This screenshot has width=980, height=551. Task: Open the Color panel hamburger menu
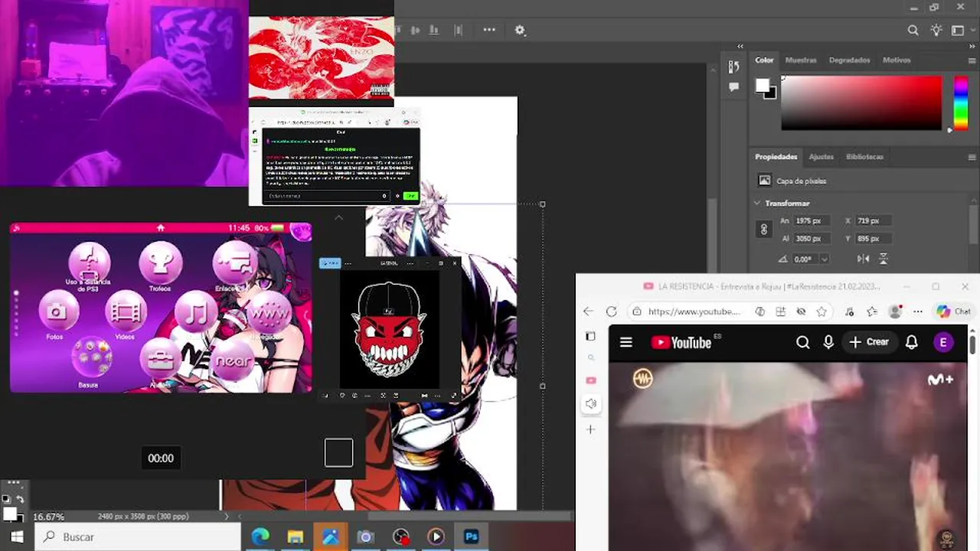[x=972, y=60]
